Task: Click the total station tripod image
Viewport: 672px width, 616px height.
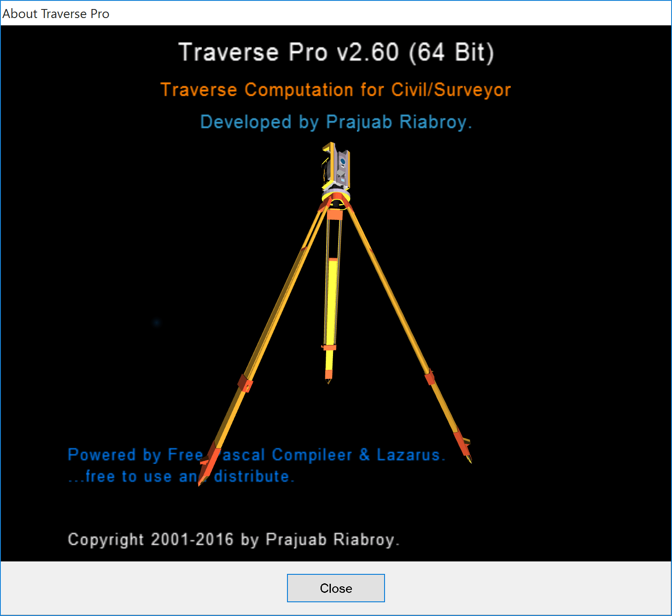Action: tap(335, 314)
